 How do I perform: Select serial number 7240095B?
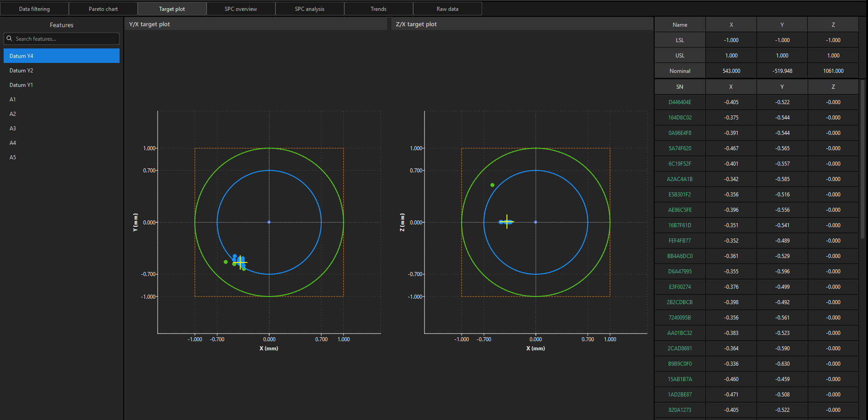[x=680, y=318]
